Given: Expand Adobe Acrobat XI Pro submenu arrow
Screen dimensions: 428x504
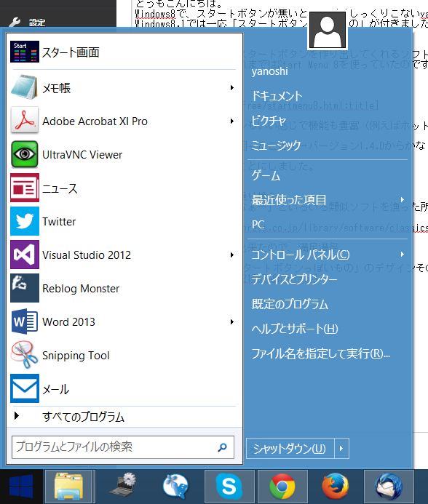Looking at the screenshot, I should point(231,121).
